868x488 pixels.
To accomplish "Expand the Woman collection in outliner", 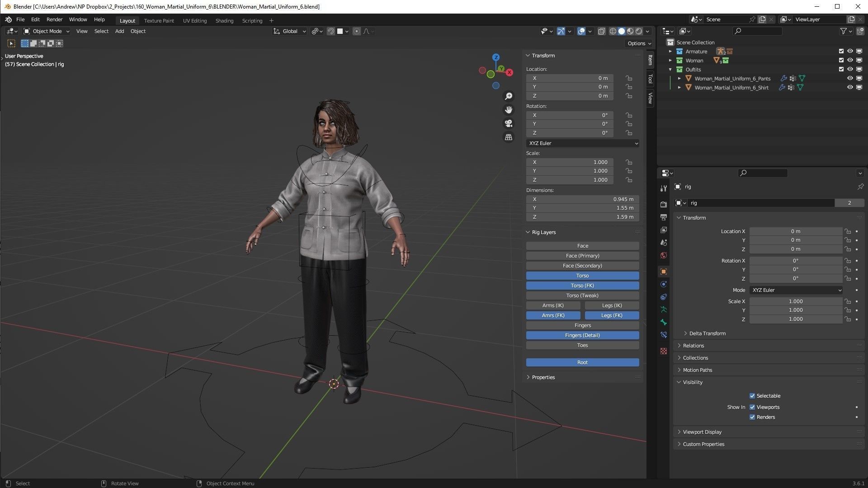I will click(670, 61).
